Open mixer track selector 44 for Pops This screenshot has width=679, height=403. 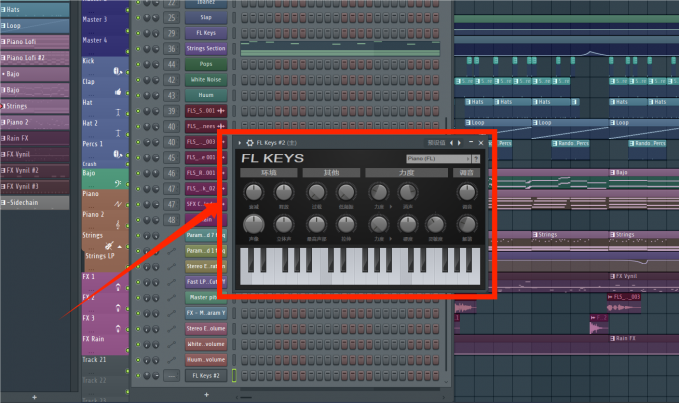click(171, 64)
